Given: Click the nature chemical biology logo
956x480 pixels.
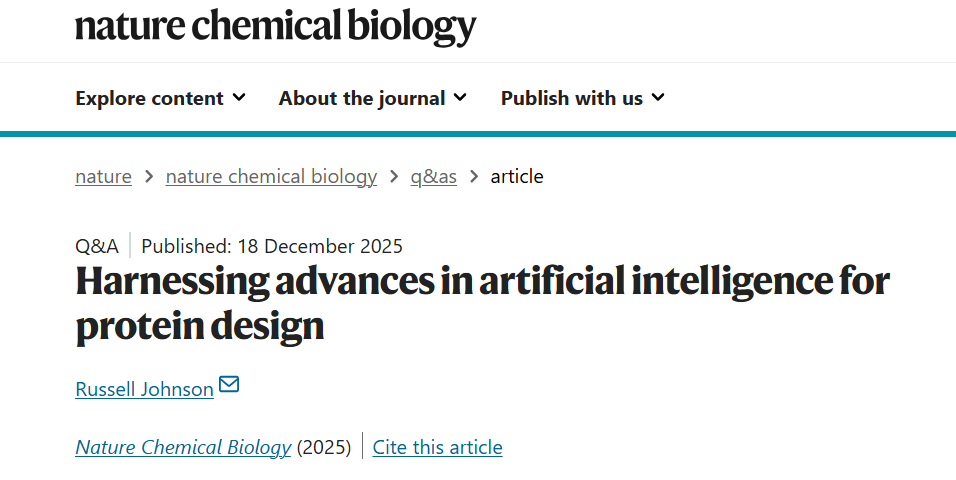Looking at the screenshot, I should tap(275, 26).
